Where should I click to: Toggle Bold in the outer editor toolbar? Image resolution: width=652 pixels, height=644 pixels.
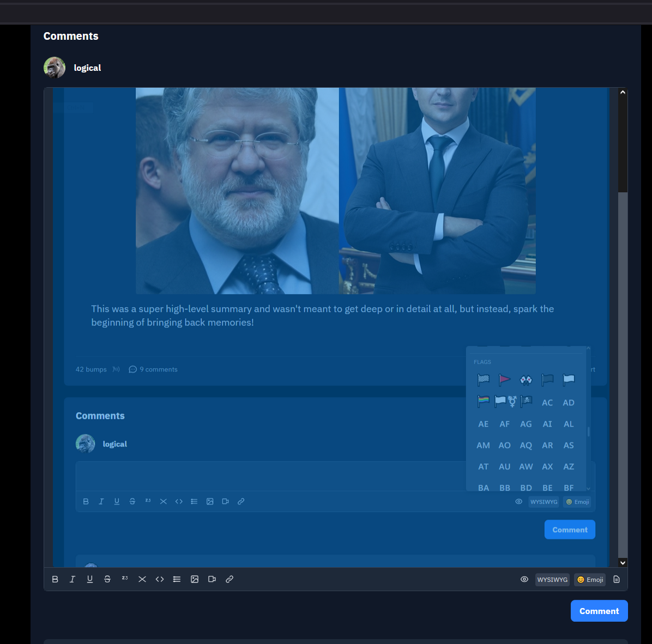pyautogui.click(x=55, y=579)
